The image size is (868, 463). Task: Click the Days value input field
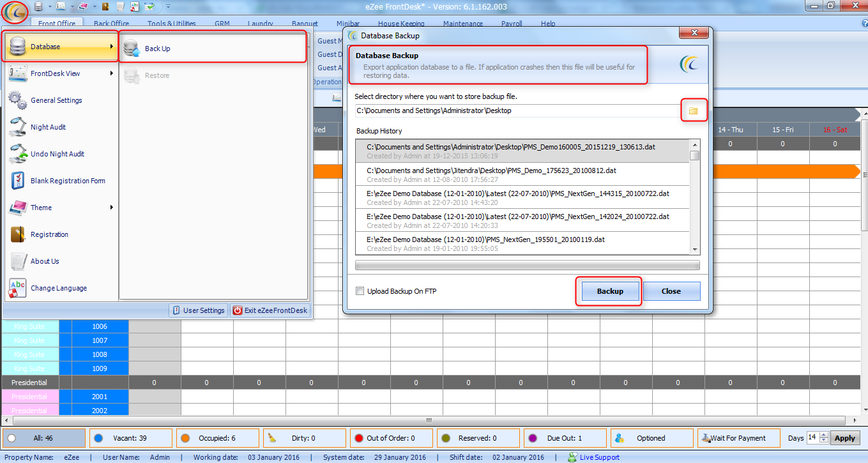[x=813, y=438]
